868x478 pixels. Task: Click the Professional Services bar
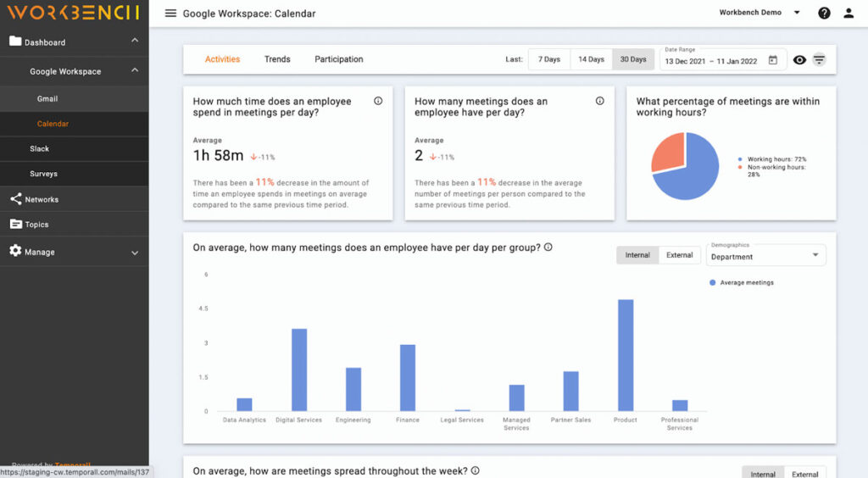click(x=680, y=405)
